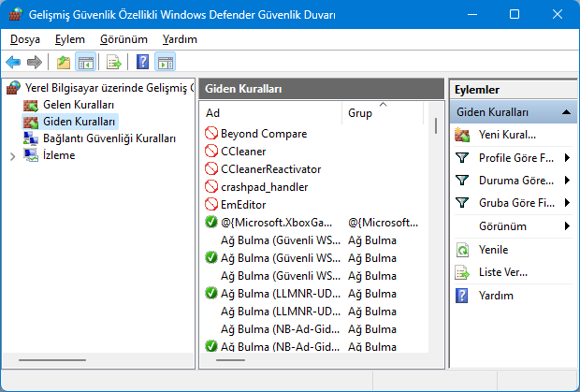Maximize the firewall window
Viewport: 580px width, 392px height.
coord(515,14)
